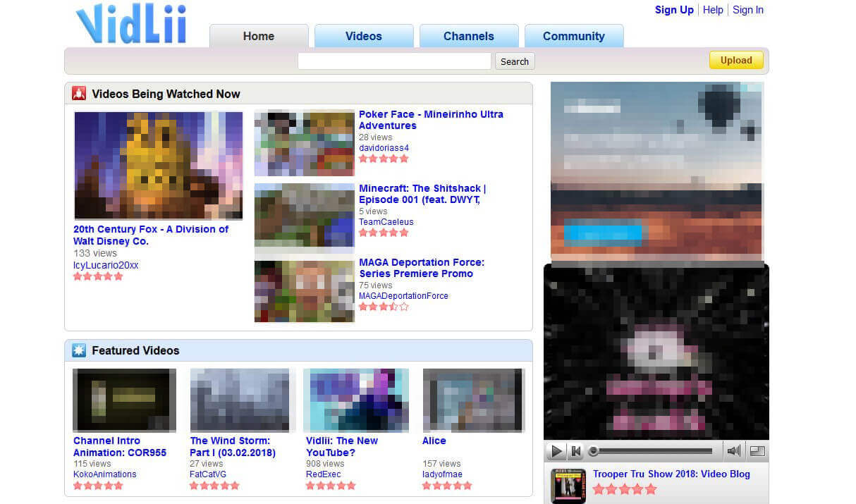Image resolution: width=856 pixels, height=504 pixels.
Task: Rate the MAGA Deportation Force video stars
Action: (384, 307)
